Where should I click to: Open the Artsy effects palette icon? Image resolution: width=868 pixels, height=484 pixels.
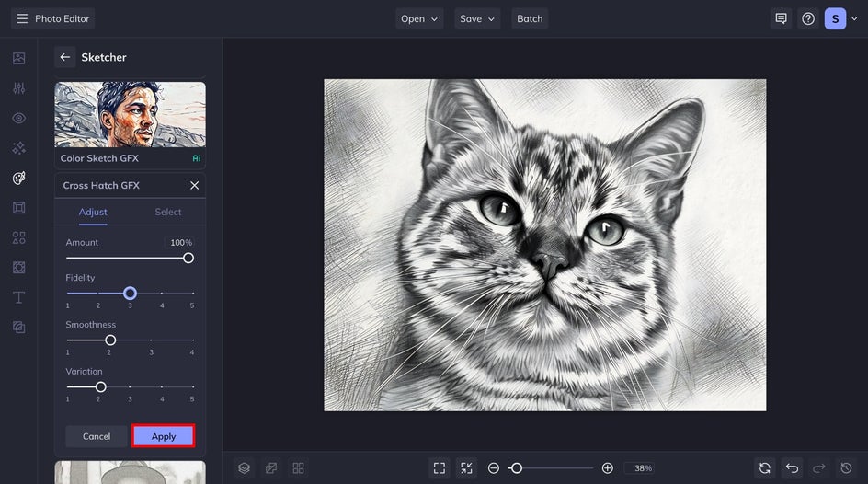(18, 178)
